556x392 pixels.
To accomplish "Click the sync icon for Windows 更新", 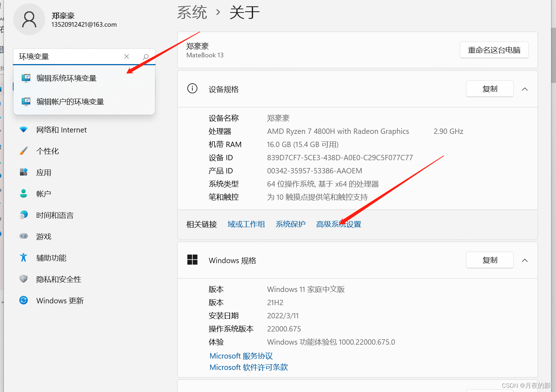I will point(24,300).
